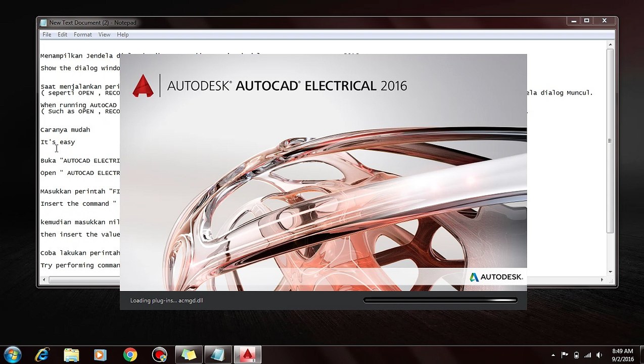Click the red AutoCAD "A" logo on splash
The image size is (644, 364).
[143, 85]
